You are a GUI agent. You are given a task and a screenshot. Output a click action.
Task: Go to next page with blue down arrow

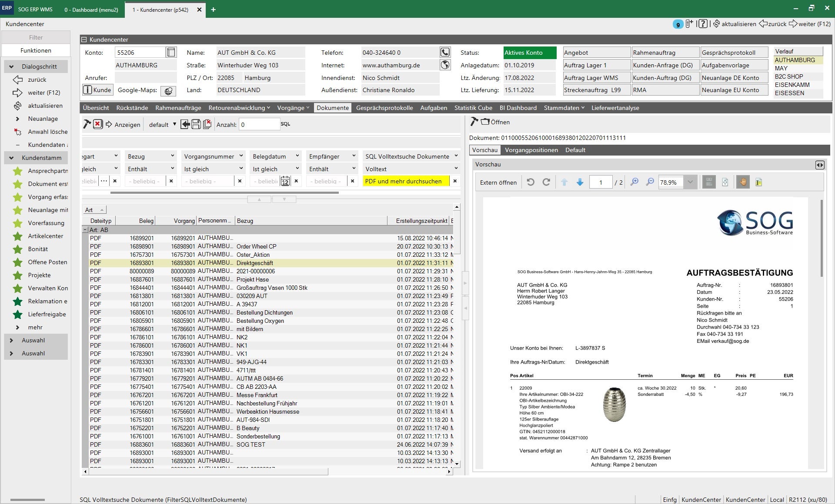(580, 182)
